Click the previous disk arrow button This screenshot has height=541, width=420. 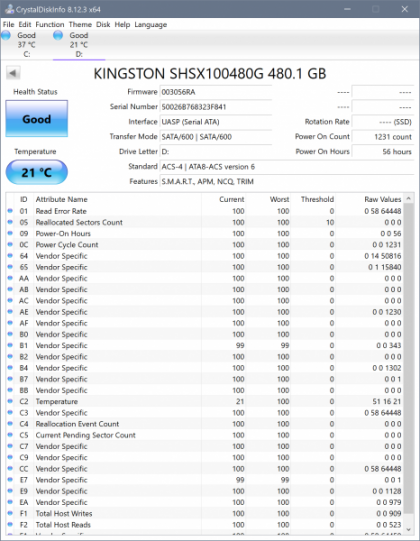(x=13, y=73)
